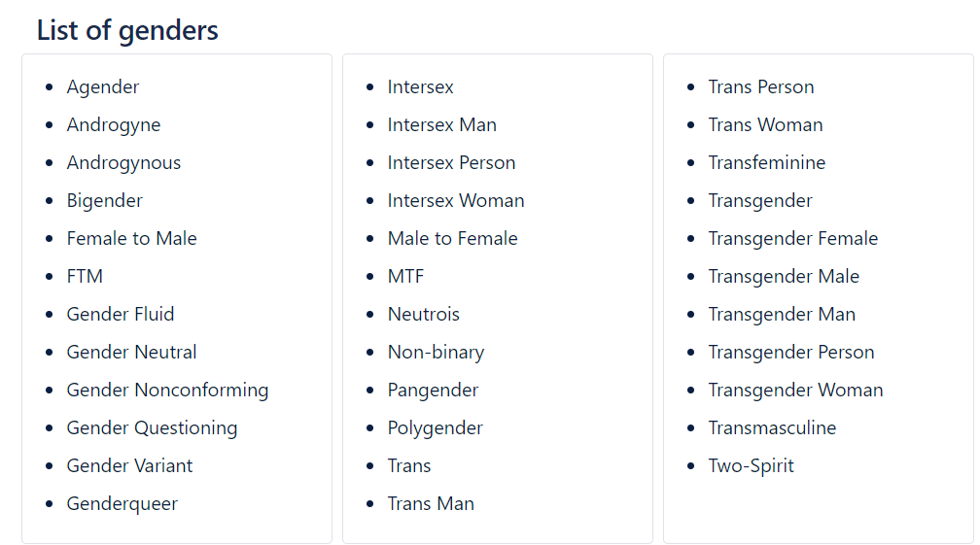
Task: Click the MTF list item
Action: point(405,277)
